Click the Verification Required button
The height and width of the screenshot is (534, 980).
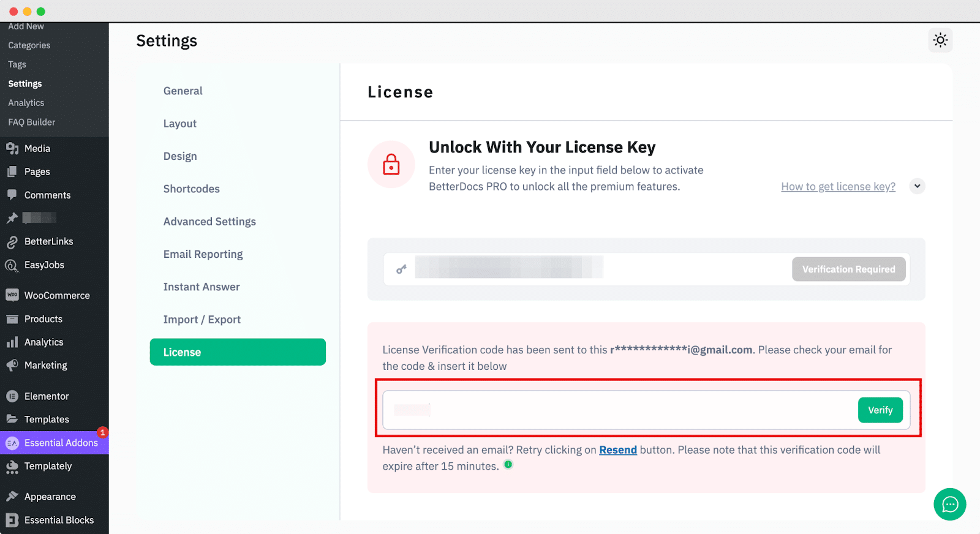click(x=848, y=269)
